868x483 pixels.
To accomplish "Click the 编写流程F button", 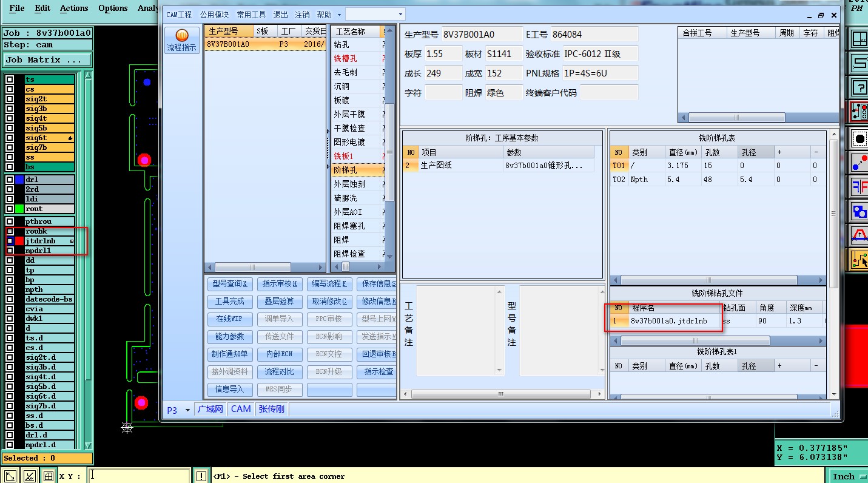I will point(329,283).
